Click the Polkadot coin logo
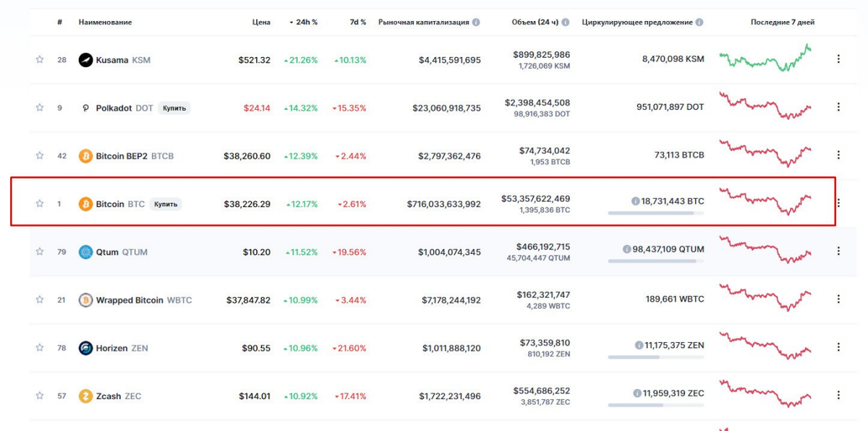Screen dimensions: 868x431 (x=85, y=108)
